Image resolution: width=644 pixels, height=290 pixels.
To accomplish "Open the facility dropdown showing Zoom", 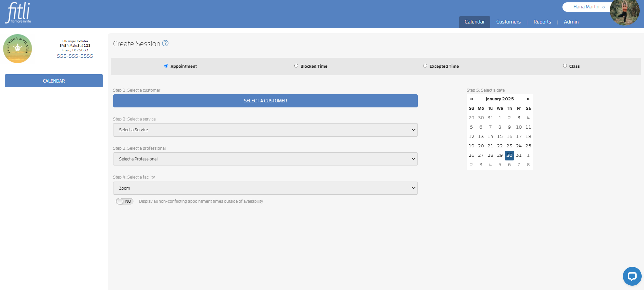I will point(265,188).
